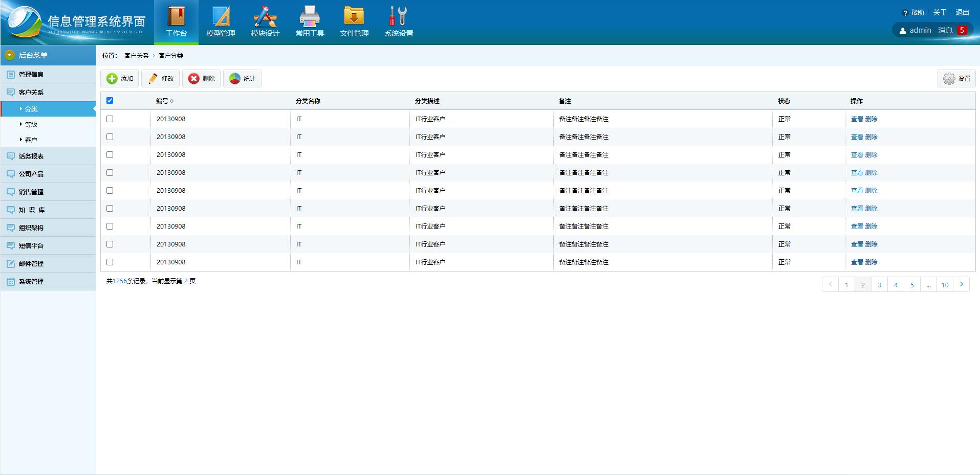Go to next page in pagination
The height and width of the screenshot is (475, 980).
tap(961, 284)
